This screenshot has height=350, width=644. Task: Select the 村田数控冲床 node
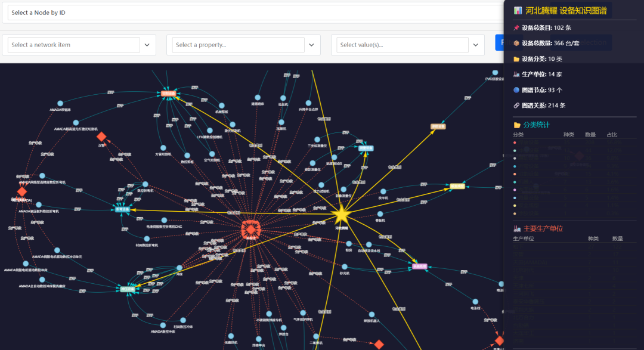183,320
